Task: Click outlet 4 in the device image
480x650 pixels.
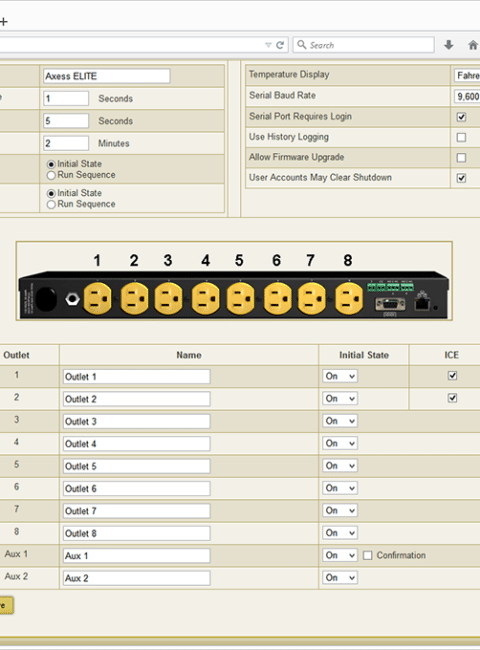Action: coord(206,298)
